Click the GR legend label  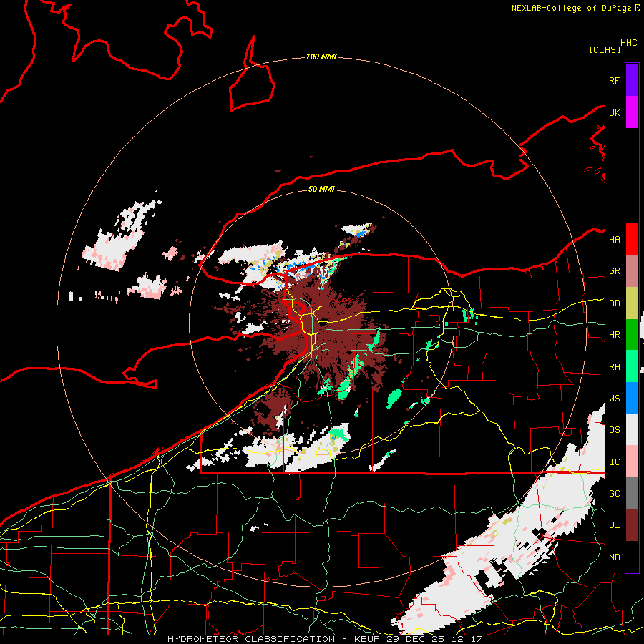pos(614,271)
